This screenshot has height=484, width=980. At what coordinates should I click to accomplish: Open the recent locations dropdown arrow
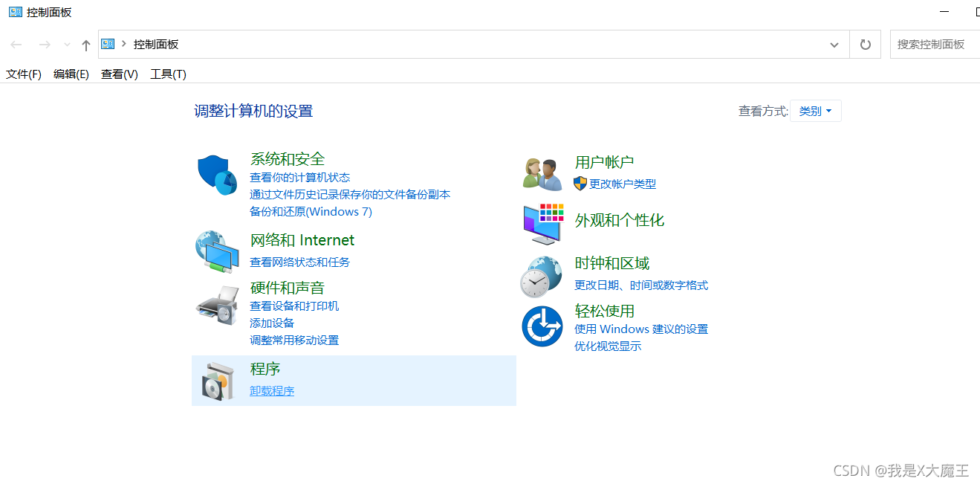click(67, 45)
